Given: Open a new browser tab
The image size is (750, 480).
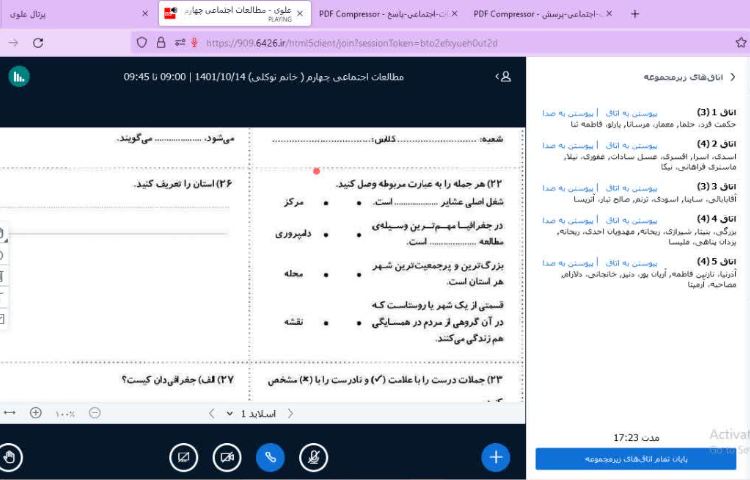Looking at the screenshot, I should [635, 14].
